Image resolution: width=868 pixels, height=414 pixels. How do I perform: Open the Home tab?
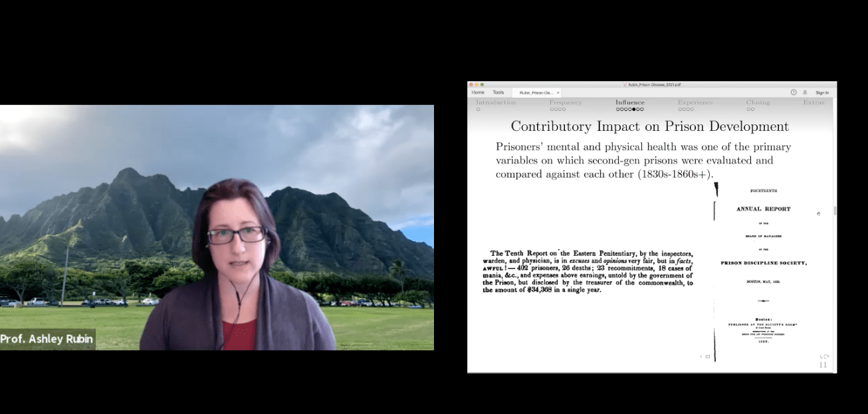[478, 92]
